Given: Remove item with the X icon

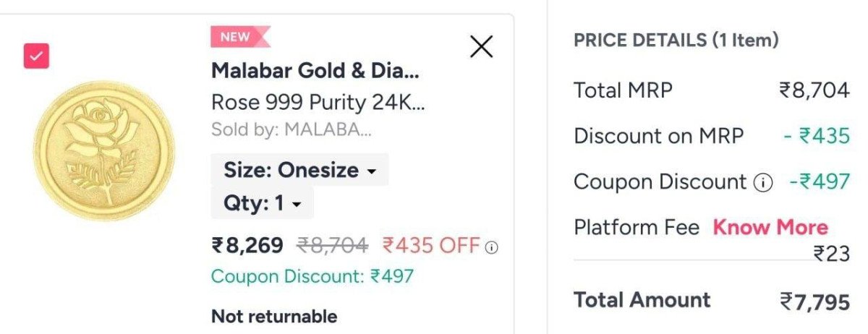Looking at the screenshot, I should tap(481, 47).
